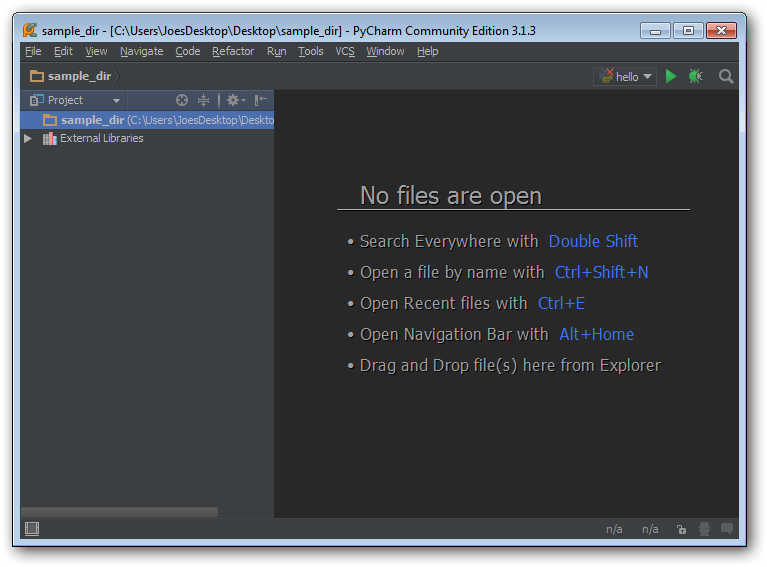Click the Double Shift shortcut text
The width and height of the screenshot is (767, 567).
coord(593,241)
